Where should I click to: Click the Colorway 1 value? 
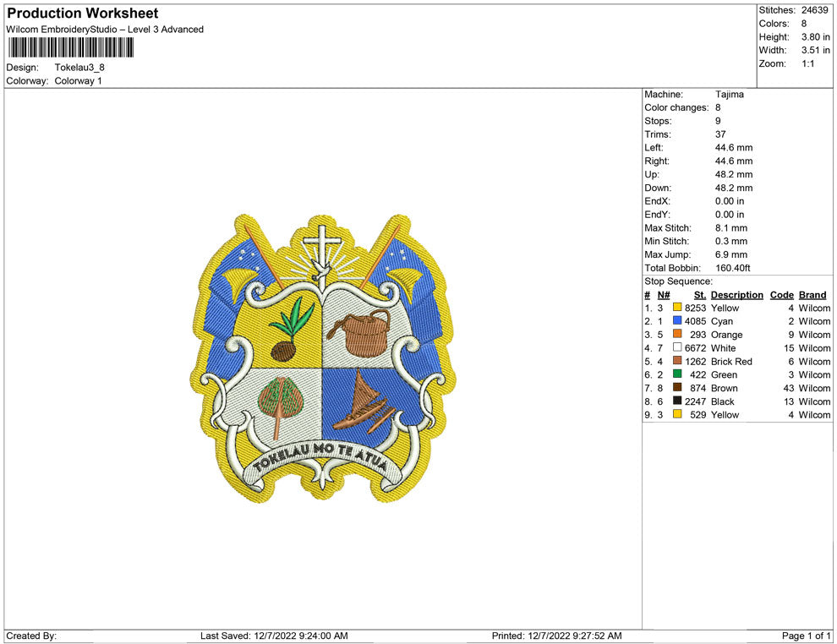click(78, 80)
